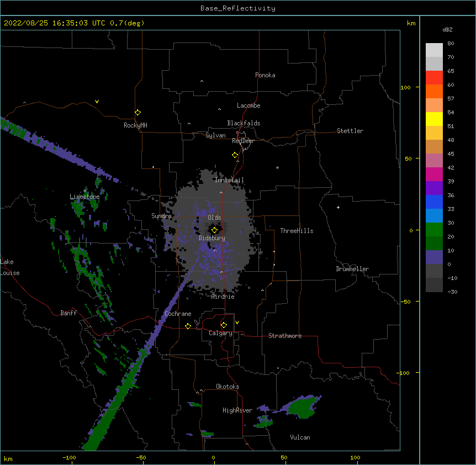The height and width of the screenshot is (465, 476).
Task: Pick the magenta swatch between 42 and 39
Action: 434,174
